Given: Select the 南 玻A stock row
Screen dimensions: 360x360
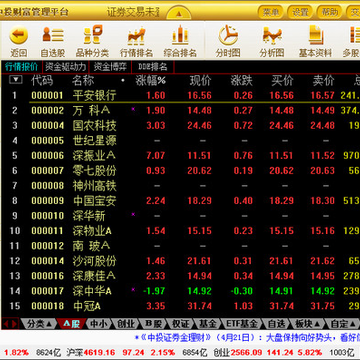Looking at the screenshot, I should pyautogui.click(x=180, y=246).
